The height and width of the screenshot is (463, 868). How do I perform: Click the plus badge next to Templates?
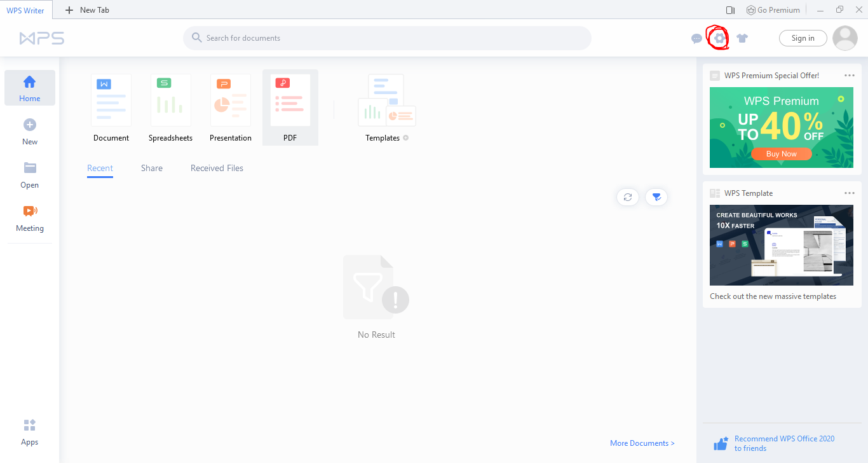point(406,138)
